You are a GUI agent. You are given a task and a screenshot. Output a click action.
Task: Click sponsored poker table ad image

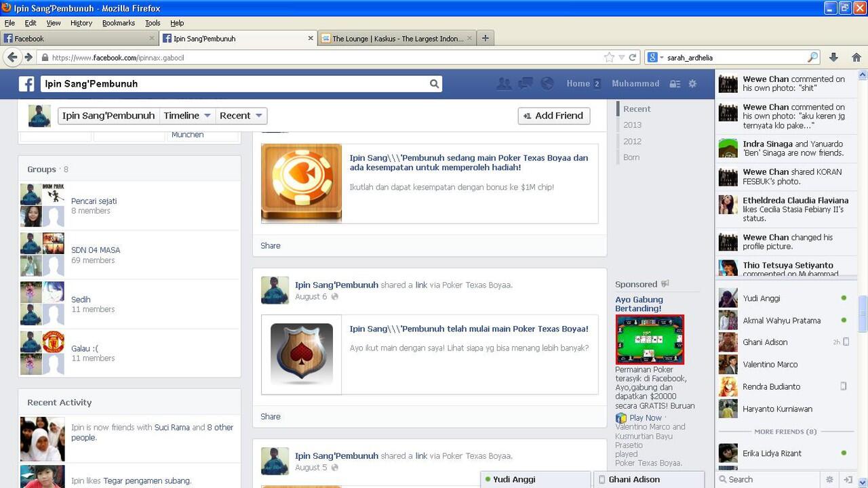coord(650,340)
